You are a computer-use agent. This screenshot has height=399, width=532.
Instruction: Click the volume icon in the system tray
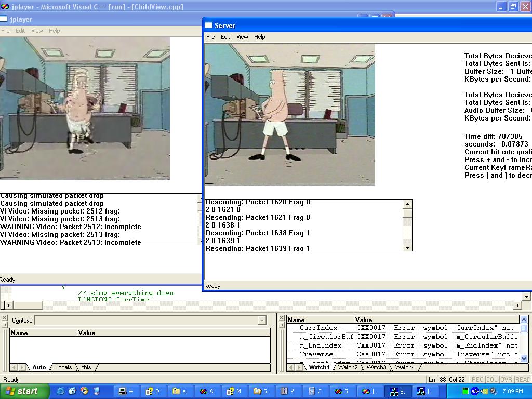point(493,391)
